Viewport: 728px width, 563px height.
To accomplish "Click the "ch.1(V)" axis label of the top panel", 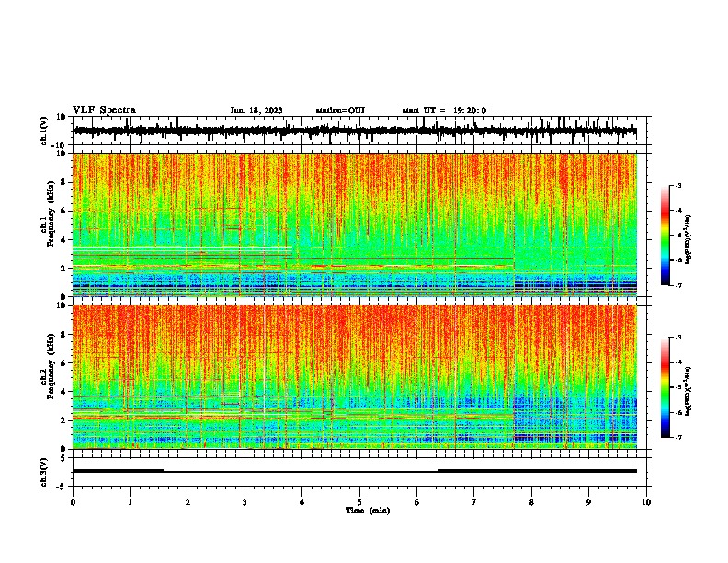I will [44, 131].
